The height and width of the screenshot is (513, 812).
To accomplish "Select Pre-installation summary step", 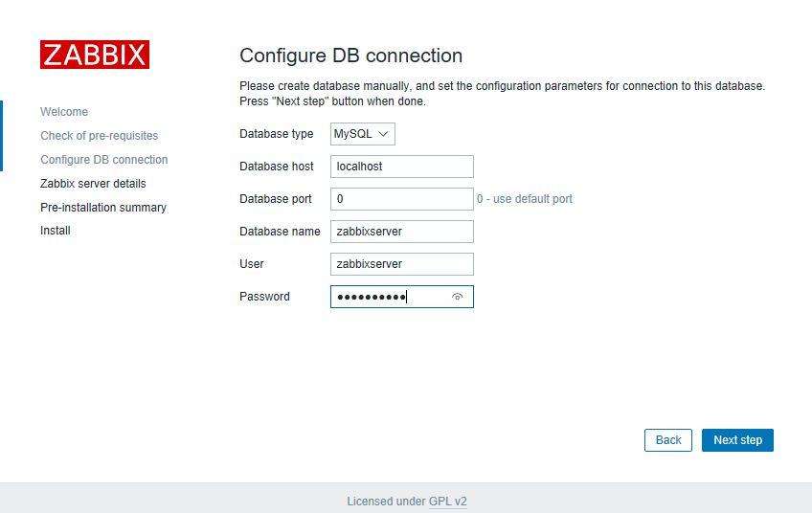I will 103,208.
